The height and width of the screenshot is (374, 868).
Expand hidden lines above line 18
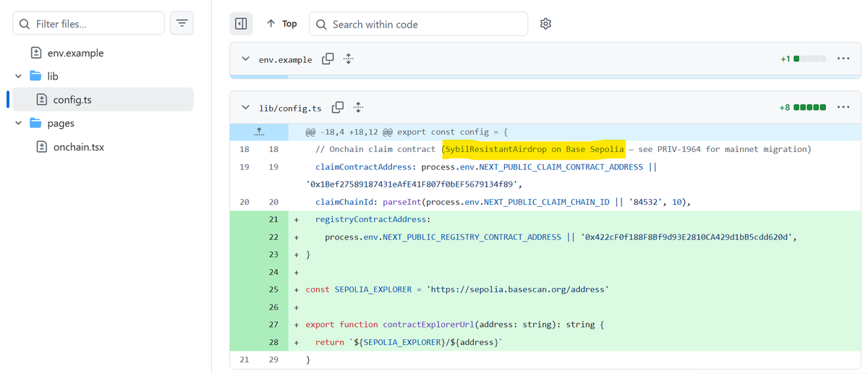tap(259, 132)
